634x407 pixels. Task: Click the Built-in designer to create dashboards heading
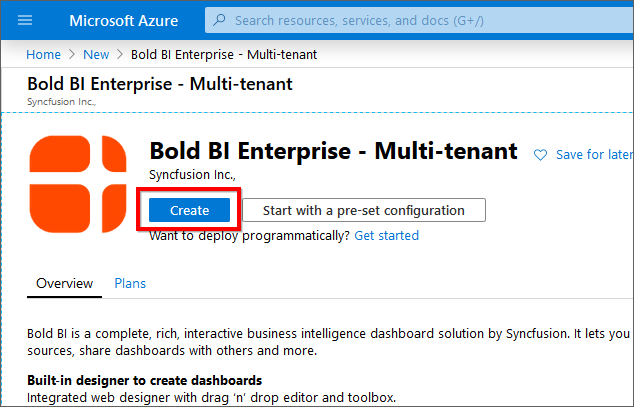point(144,380)
